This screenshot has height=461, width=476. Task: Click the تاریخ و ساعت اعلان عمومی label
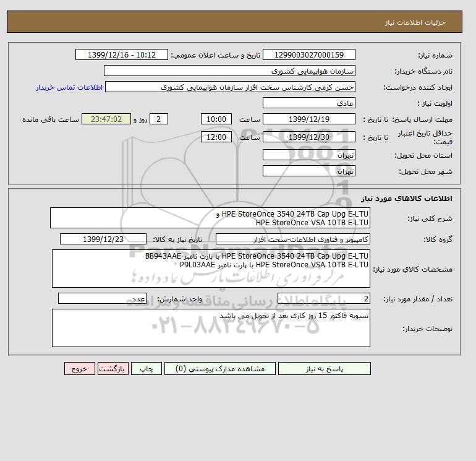(x=216, y=55)
